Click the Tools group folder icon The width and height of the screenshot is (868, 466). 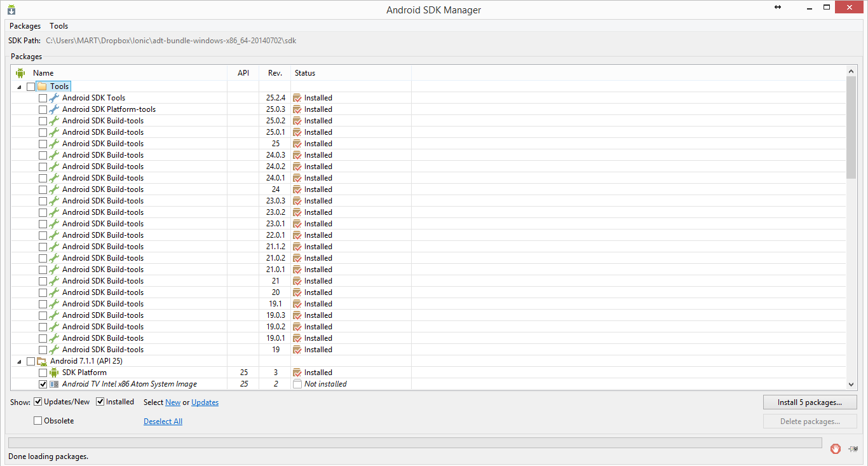coord(43,86)
